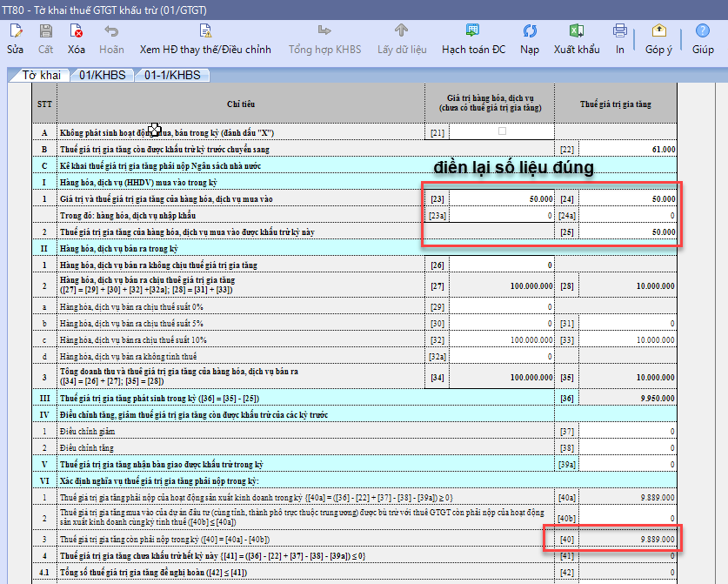Click the In (Print) printer icon
This screenshot has width=728, height=584.
tap(620, 30)
